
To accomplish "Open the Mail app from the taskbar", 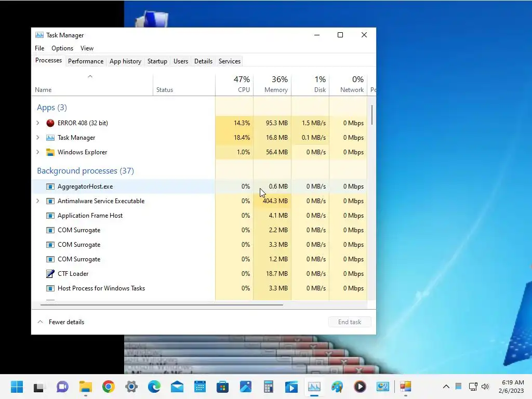I will pos(177,387).
